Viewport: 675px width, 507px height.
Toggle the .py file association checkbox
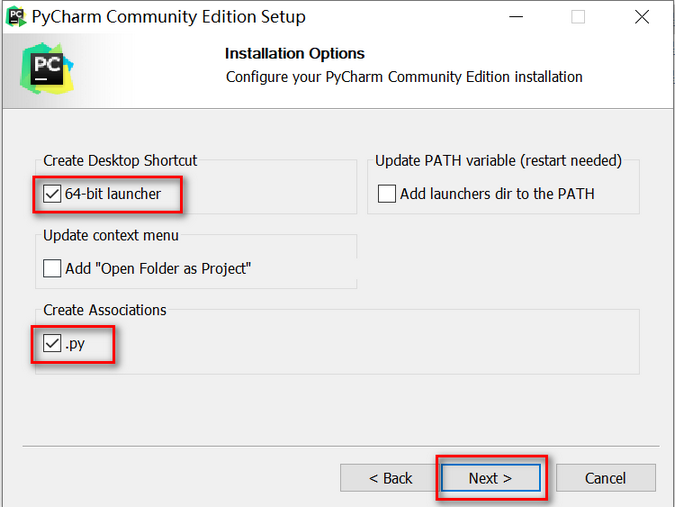tap(52, 344)
